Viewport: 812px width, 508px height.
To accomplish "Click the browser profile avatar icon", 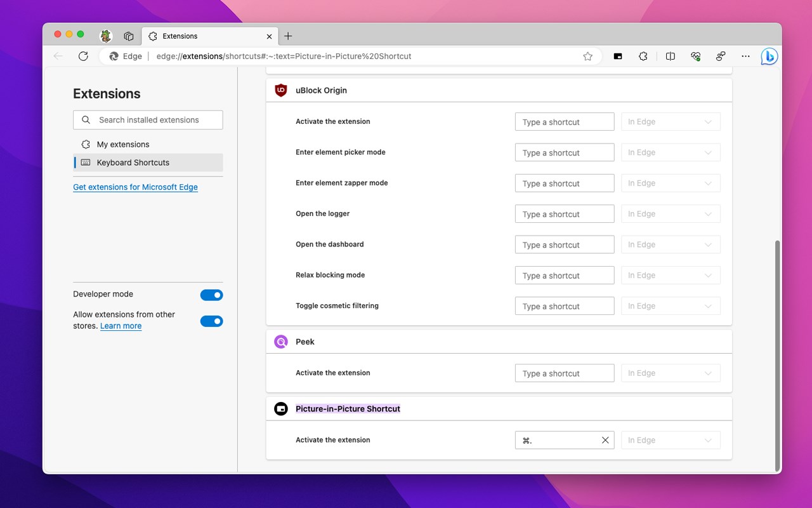I will 106,36.
